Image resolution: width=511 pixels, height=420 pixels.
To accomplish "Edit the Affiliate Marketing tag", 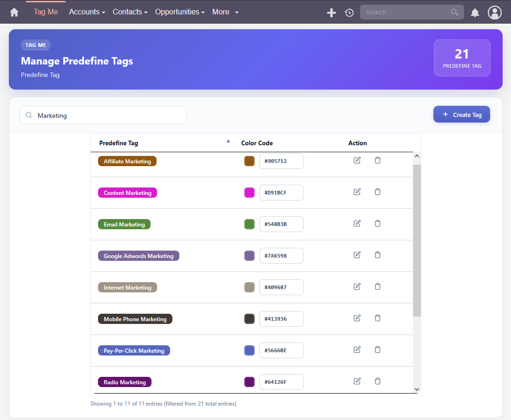I will [357, 160].
